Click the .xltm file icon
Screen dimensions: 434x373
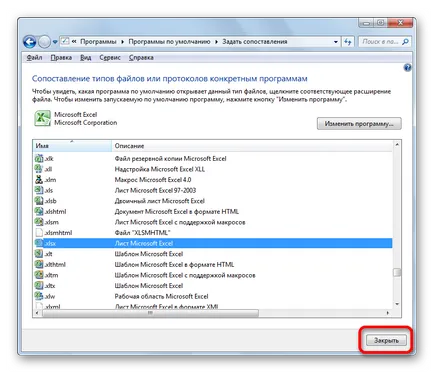pos(39,275)
